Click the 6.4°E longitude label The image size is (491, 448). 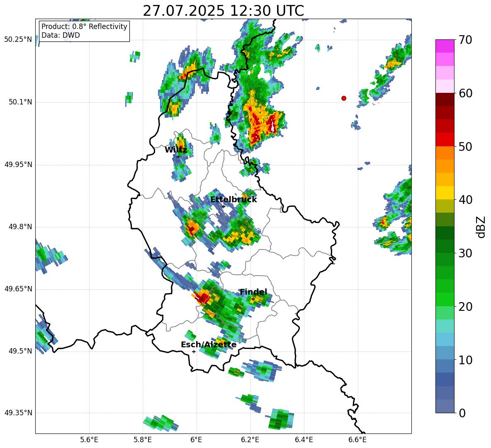304,440
